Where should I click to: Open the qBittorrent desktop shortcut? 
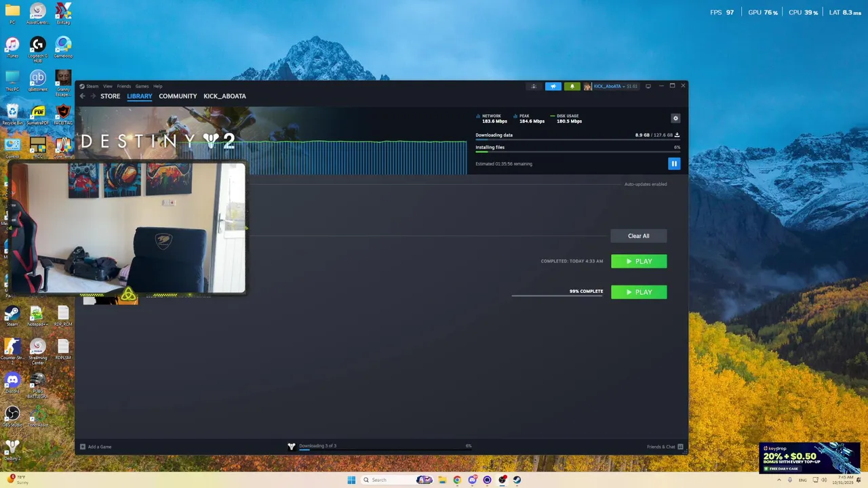click(38, 81)
